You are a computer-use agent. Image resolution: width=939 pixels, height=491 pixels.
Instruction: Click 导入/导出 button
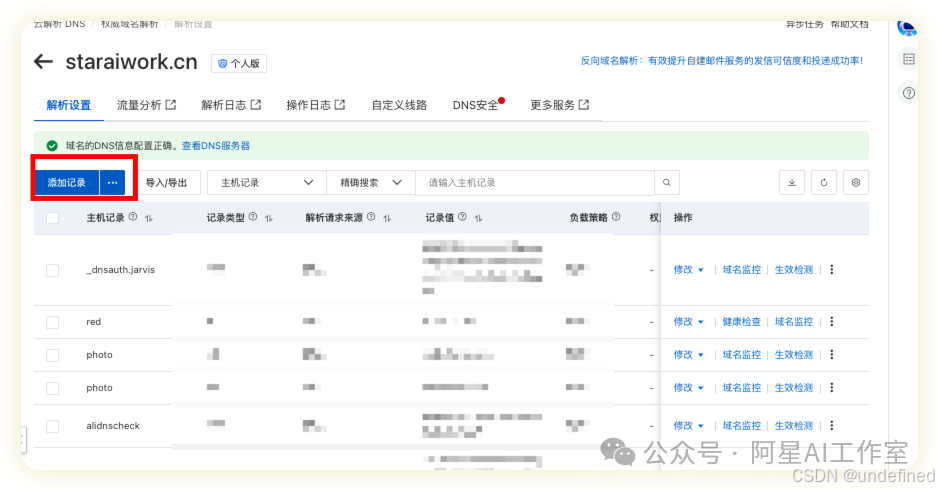point(166,183)
